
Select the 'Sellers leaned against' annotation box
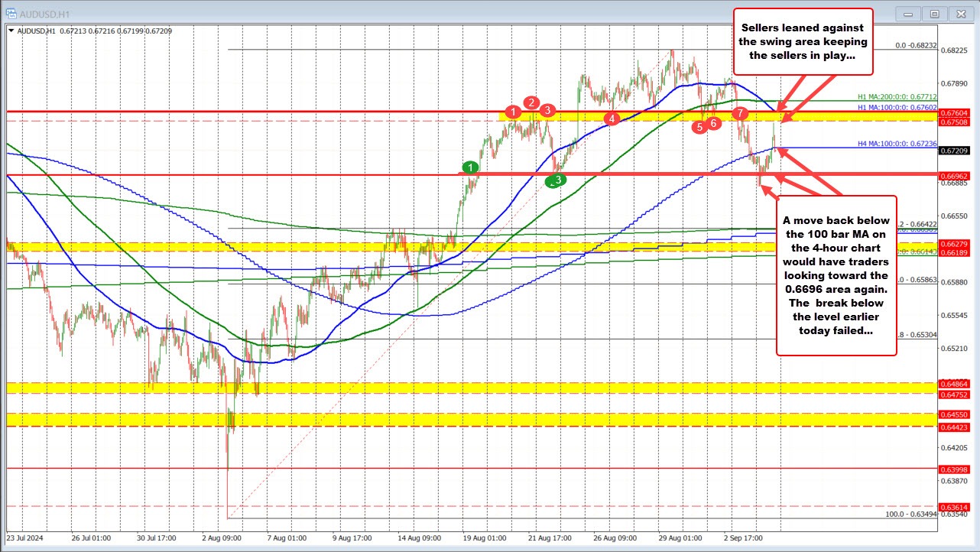[x=803, y=41]
